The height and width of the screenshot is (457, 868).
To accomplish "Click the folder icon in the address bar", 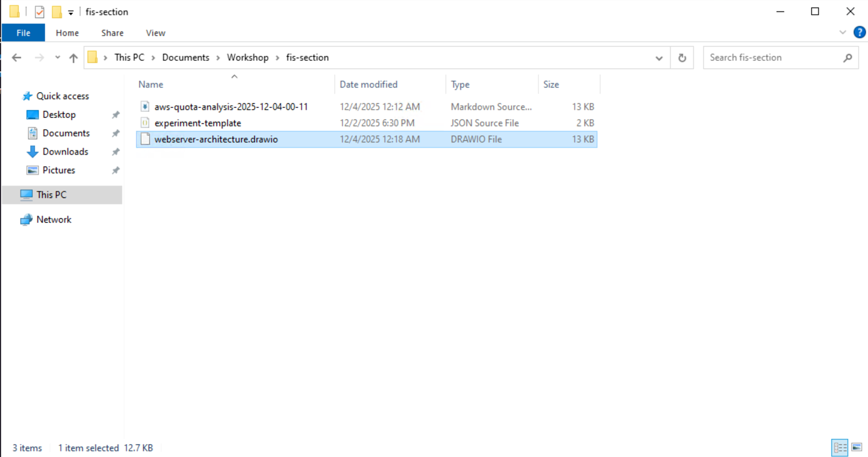I will coord(92,57).
